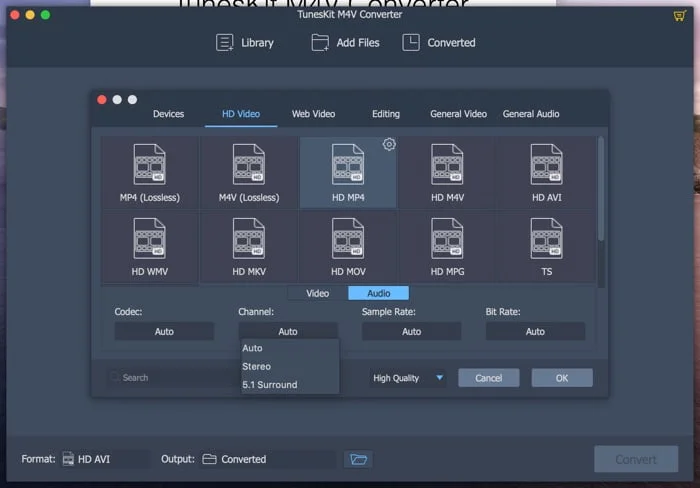The width and height of the screenshot is (700, 488).
Task: Expand the High Quality dropdown arrow
Action: 439,378
